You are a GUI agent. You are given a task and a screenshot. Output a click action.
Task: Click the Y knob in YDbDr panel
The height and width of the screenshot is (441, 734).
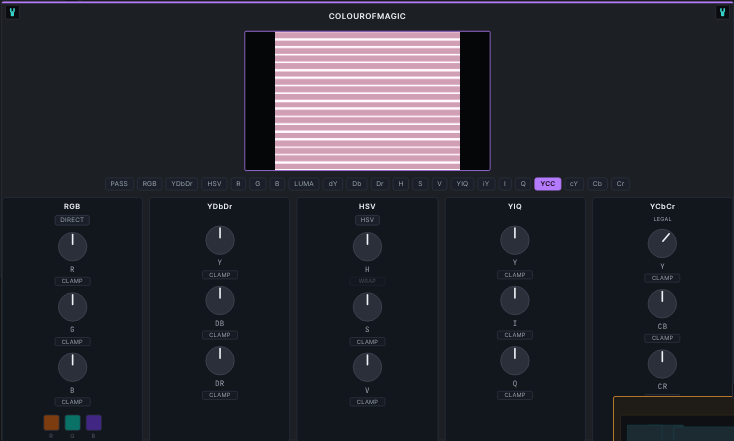coord(220,240)
